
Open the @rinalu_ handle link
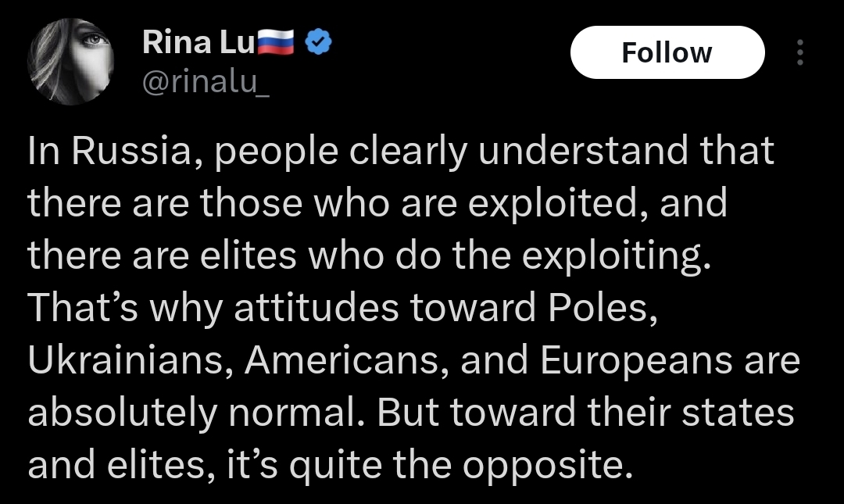coord(206,82)
